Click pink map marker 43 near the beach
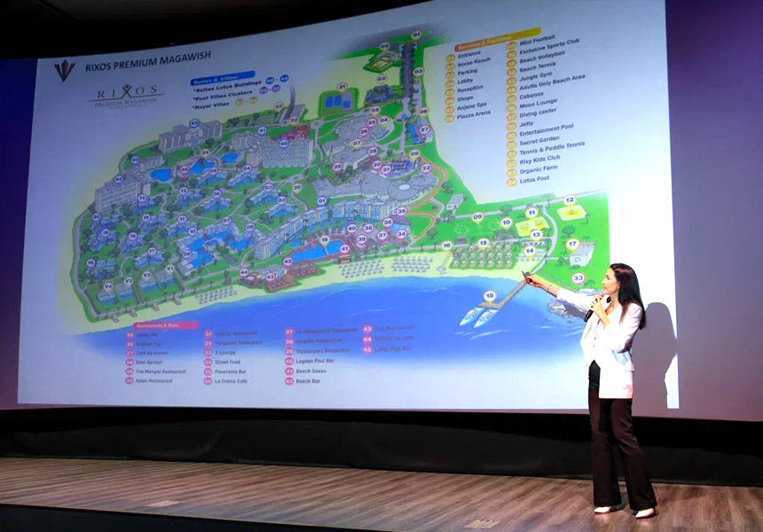This screenshot has width=763, height=532. coord(271,277)
